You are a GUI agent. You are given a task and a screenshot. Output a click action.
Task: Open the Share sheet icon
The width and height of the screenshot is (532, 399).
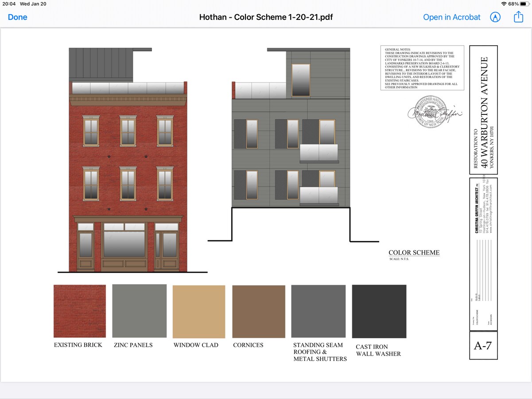[x=518, y=17]
